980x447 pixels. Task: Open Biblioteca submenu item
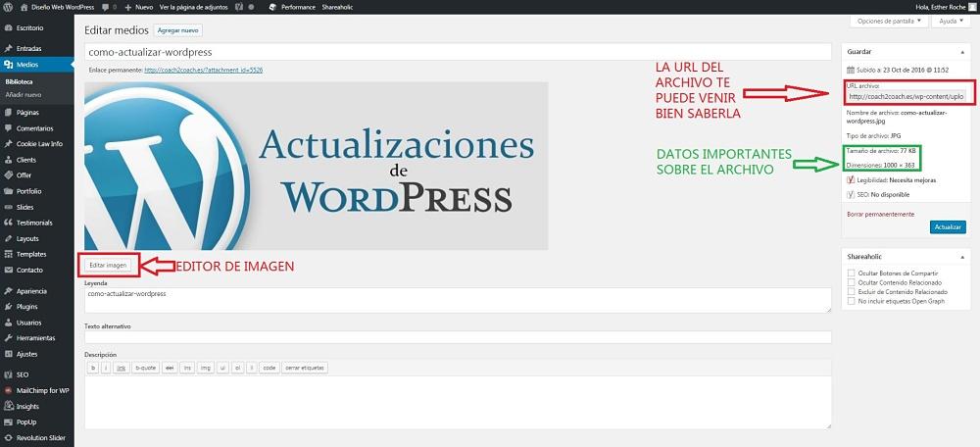tap(19, 82)
